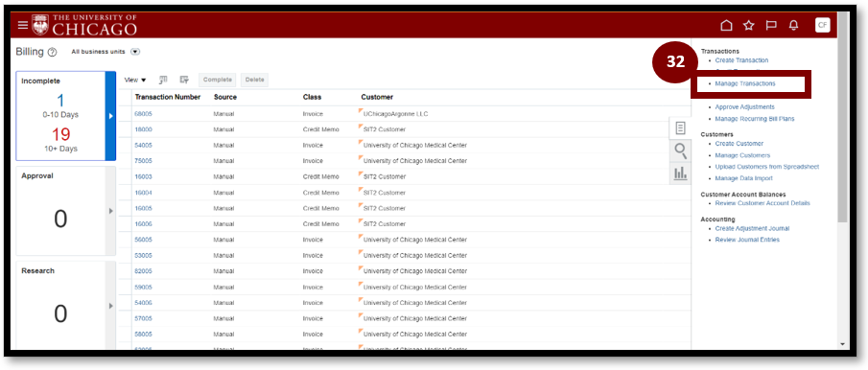Click SIT2 Customer in row 18000
The height and width of the screenshot is (370, 868).
385,129
